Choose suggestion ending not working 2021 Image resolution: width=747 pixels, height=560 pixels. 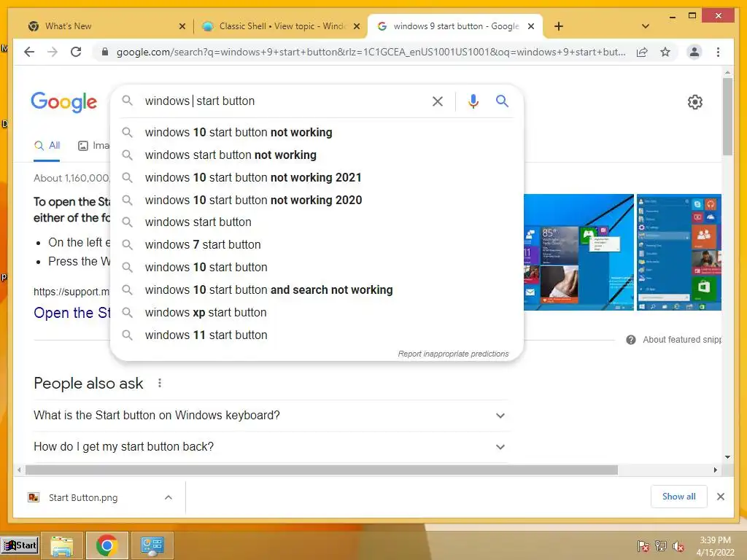[x=317, y=178]
